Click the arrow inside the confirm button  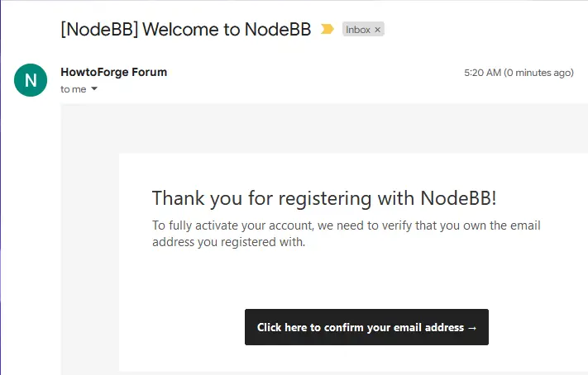472,327
